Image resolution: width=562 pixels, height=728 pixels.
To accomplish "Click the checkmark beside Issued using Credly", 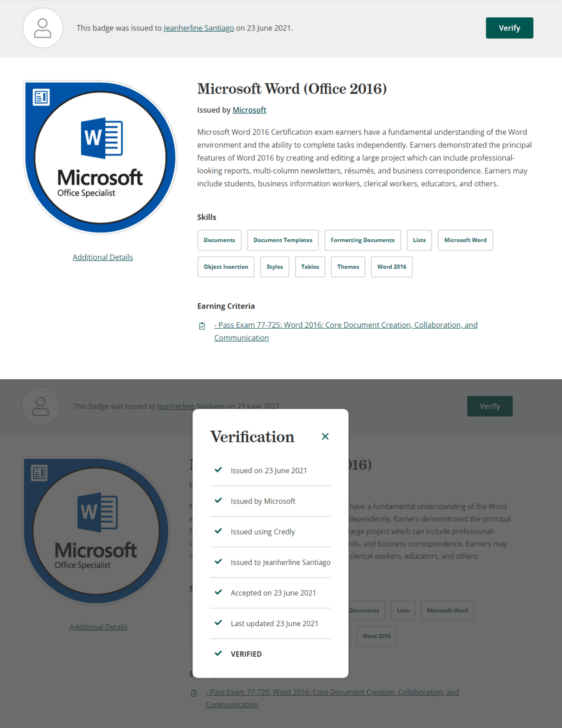I will 218,531.
